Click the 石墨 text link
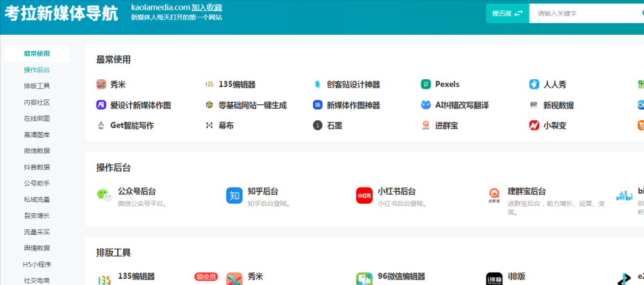The image size is (644, 285). click(334, 126)
